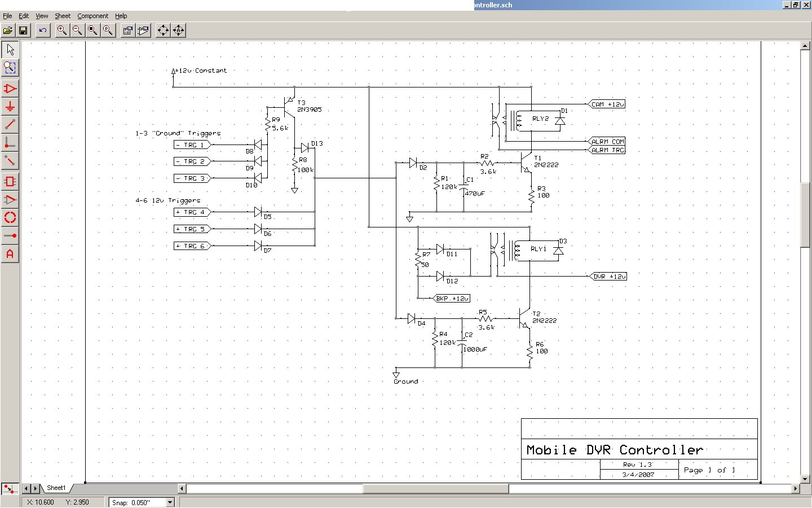Zoom out with the minus magnifier
812x508 pixels.
(77, 30)
